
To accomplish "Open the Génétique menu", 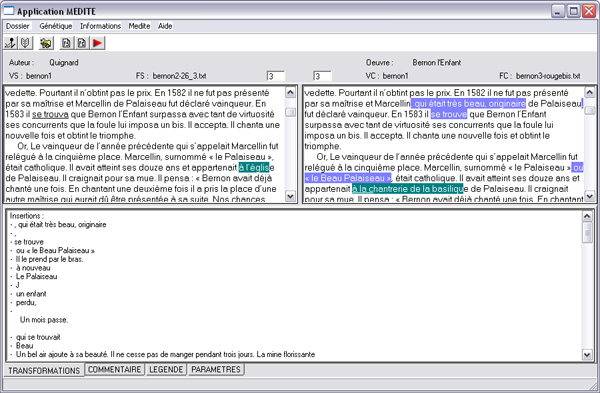I will [55, 26].
